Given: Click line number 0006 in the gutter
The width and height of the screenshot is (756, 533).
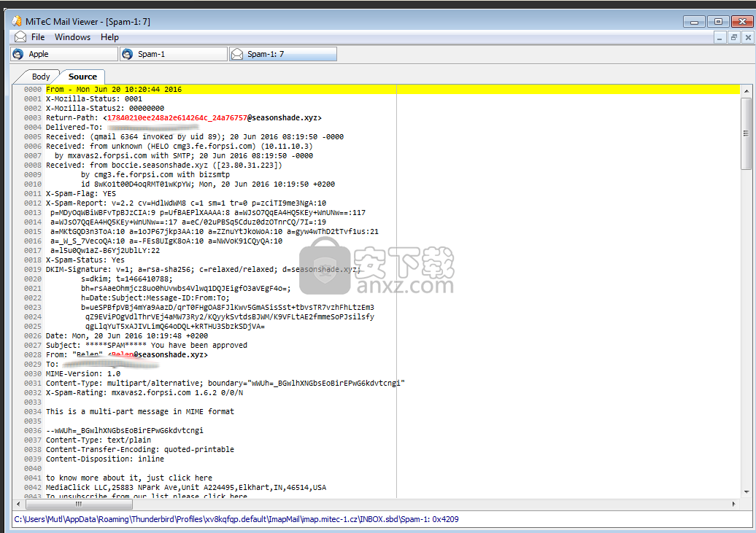Looking at the screenshot, I should click(x=33, y=146).
